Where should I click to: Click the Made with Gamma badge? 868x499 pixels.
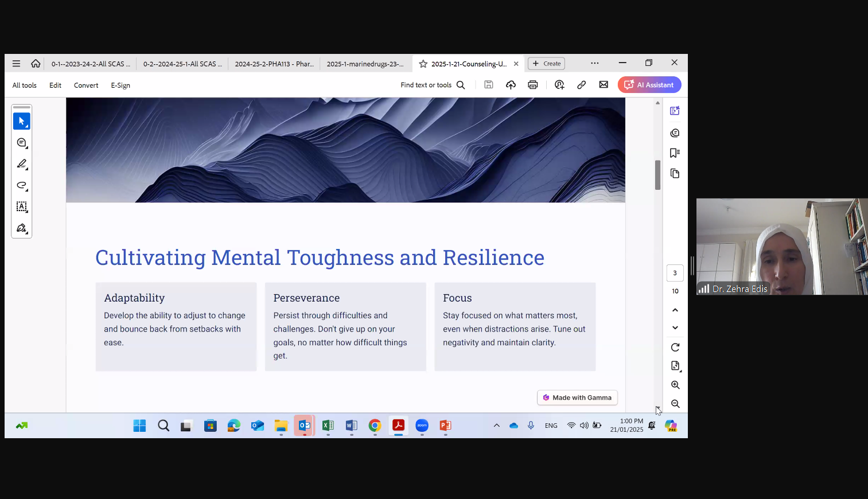(x=577, y=397)
